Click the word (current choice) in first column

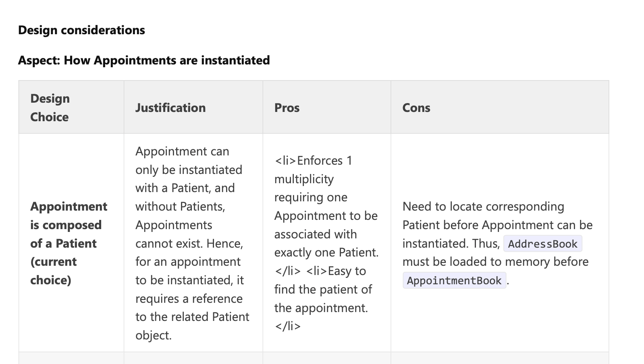click(x=54, y=271)
